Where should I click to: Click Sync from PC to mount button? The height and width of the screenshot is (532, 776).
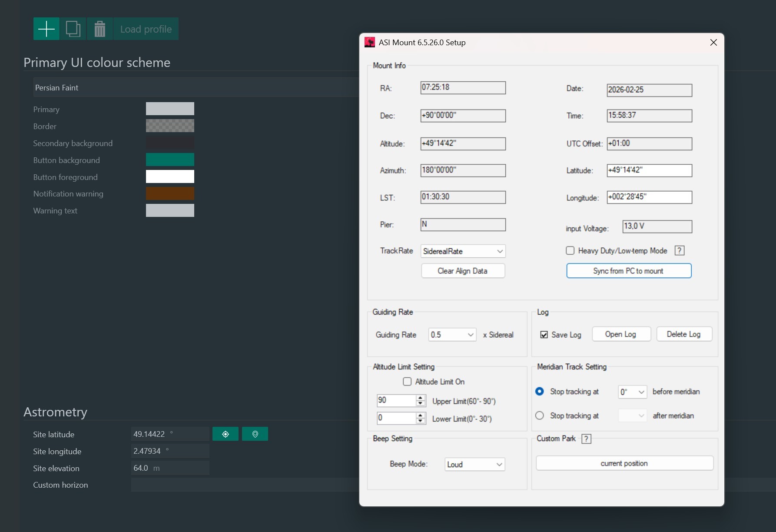tap(629, 271)
